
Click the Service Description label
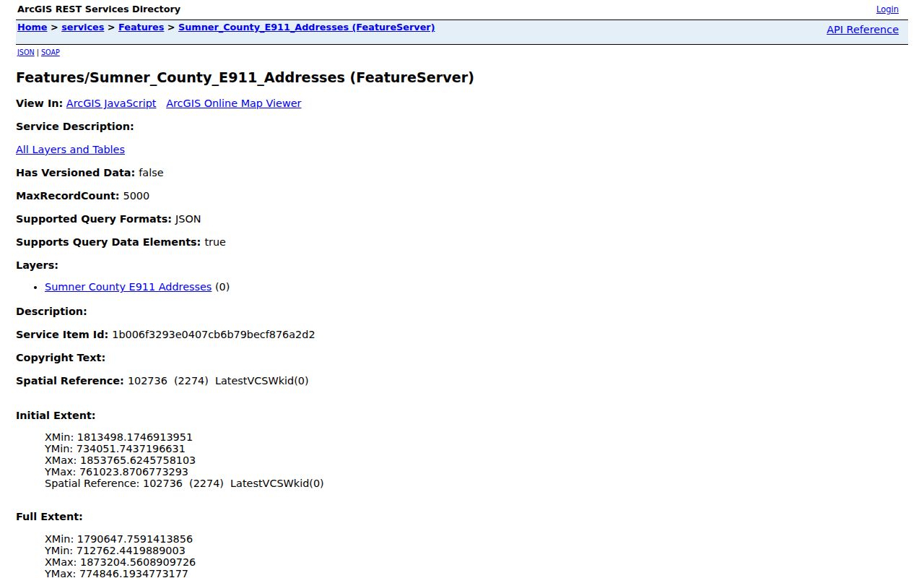point(75,126)
